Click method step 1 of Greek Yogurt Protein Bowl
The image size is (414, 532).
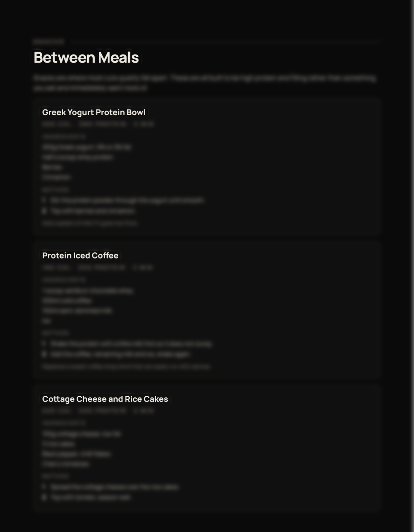(x=123, y=200)
